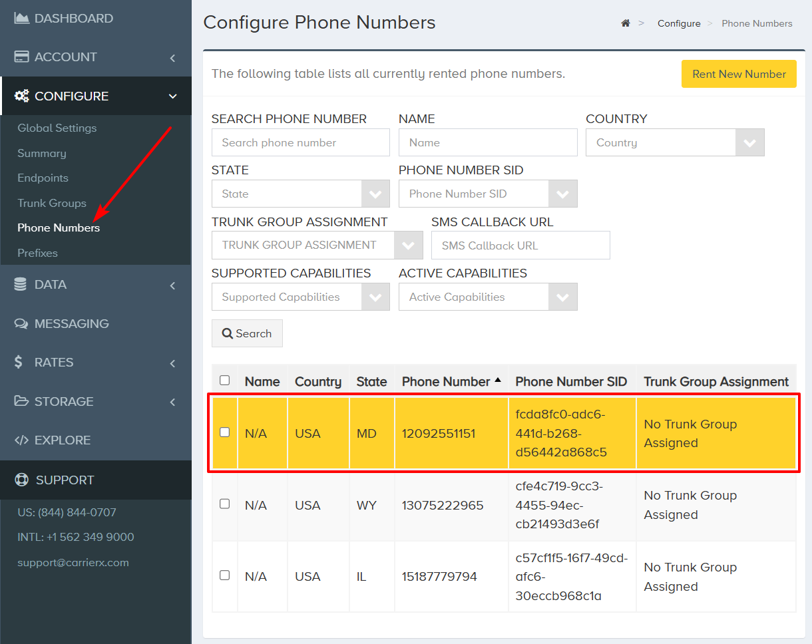Click SID starting with c57cf1f5

tap(571, 576)
